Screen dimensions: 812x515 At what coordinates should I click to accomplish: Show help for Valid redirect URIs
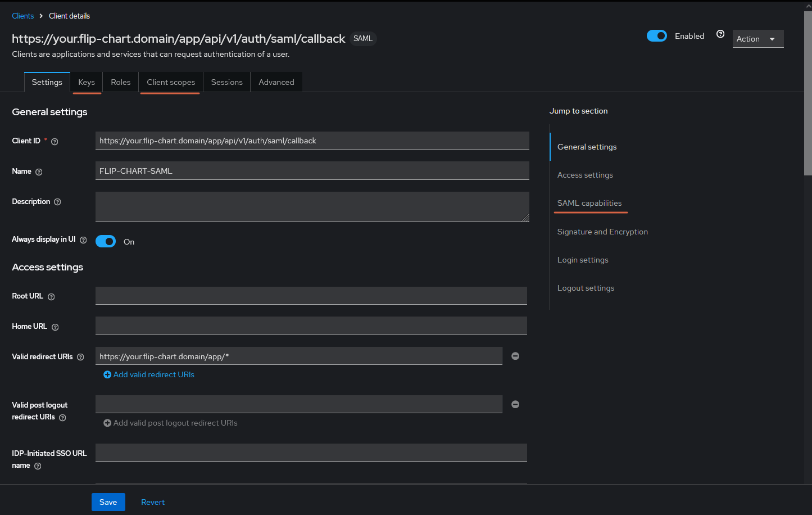(x=80, y=357)
